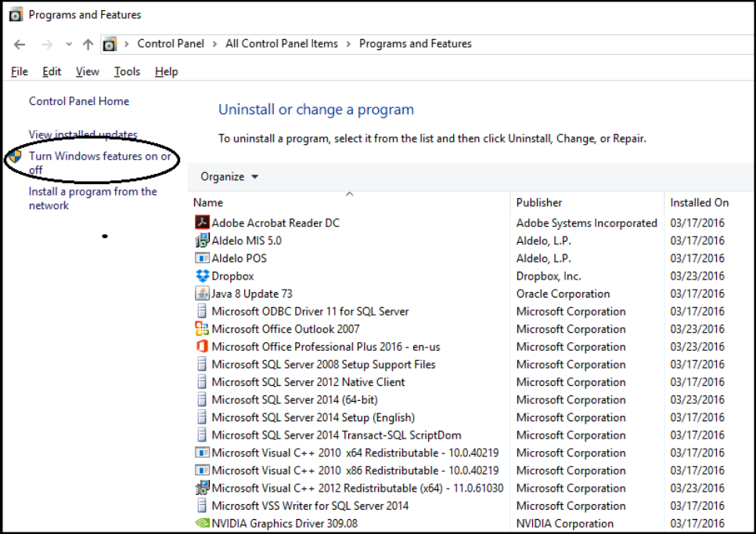Select Adobe Acrobat Reader DC icon
Screen dimensions: 756x534
[202, 222]
